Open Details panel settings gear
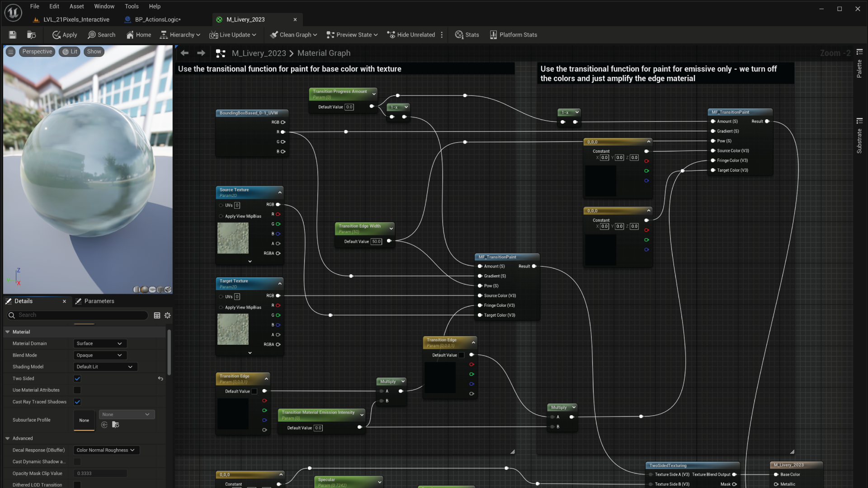Viewport: 868px width, 488px height. click(168, 315)
